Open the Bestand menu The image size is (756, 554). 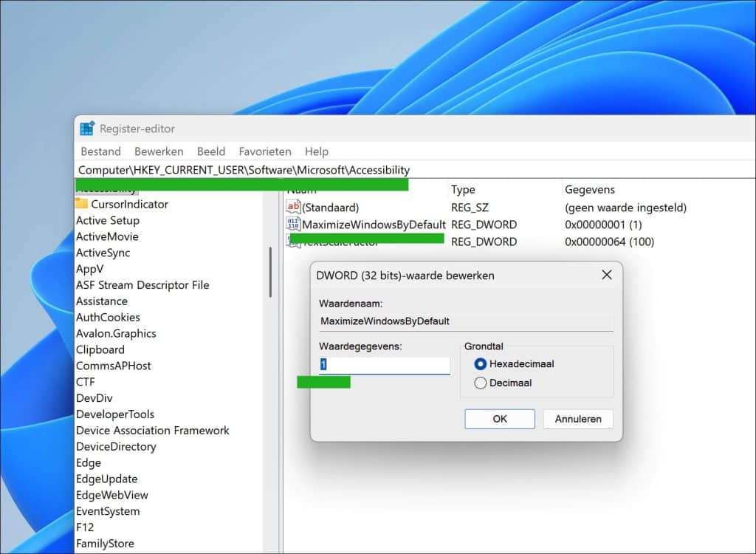tap(100, 151)
